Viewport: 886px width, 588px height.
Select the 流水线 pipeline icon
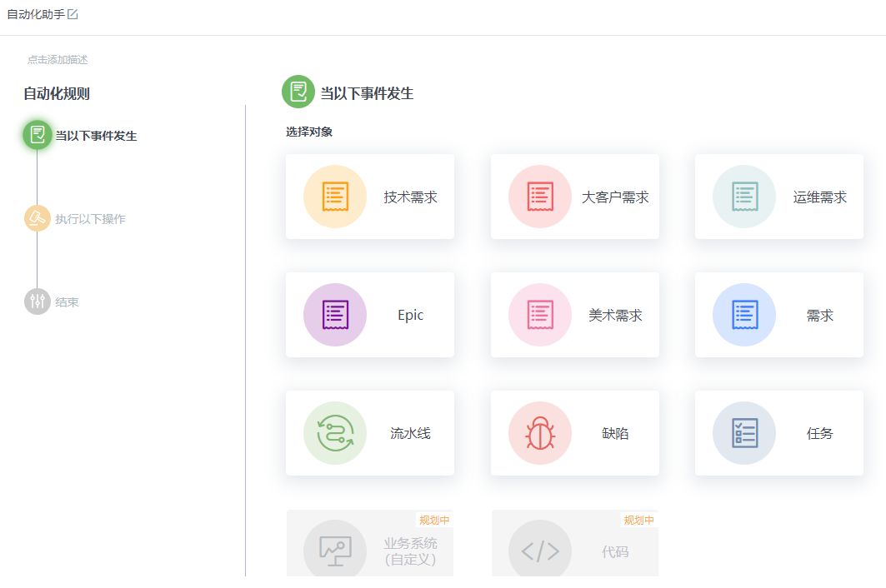(x=335, y=433)
